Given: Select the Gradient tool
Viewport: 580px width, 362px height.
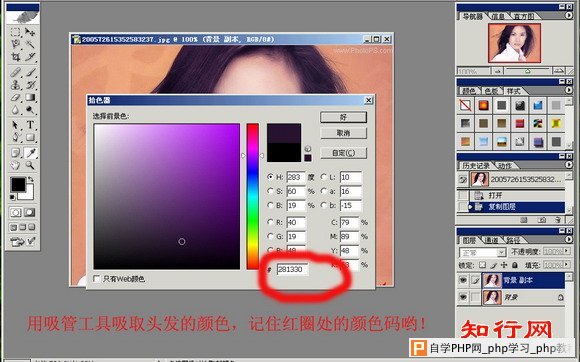Looking at the screenshot, I should coord(30,98).
